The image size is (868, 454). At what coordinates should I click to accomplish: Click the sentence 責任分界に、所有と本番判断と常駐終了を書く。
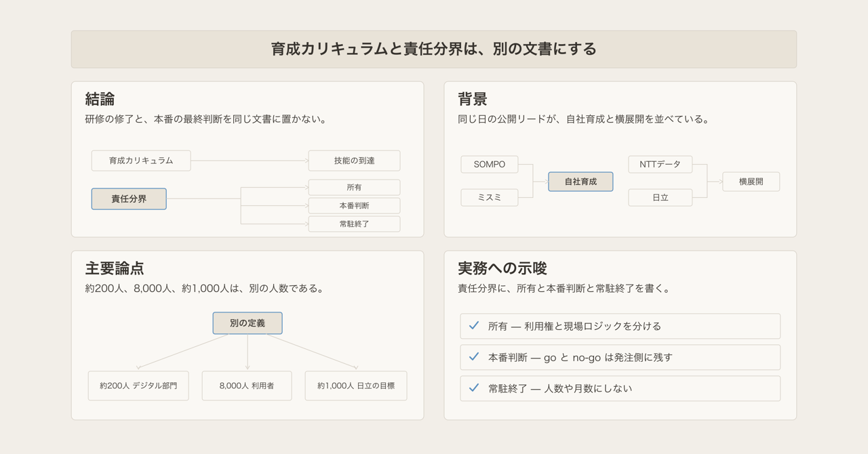tap(565, 289)
